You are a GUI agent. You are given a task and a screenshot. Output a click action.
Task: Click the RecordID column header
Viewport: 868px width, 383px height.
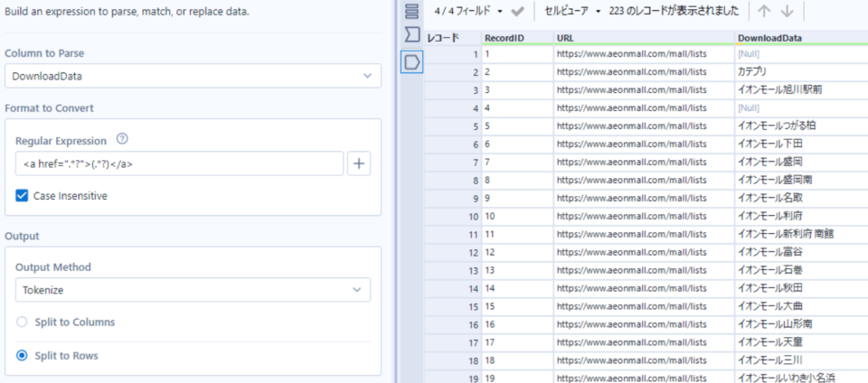coord(517,38)
